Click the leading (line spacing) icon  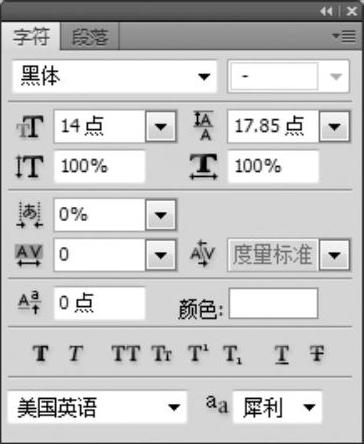[203, 126]
